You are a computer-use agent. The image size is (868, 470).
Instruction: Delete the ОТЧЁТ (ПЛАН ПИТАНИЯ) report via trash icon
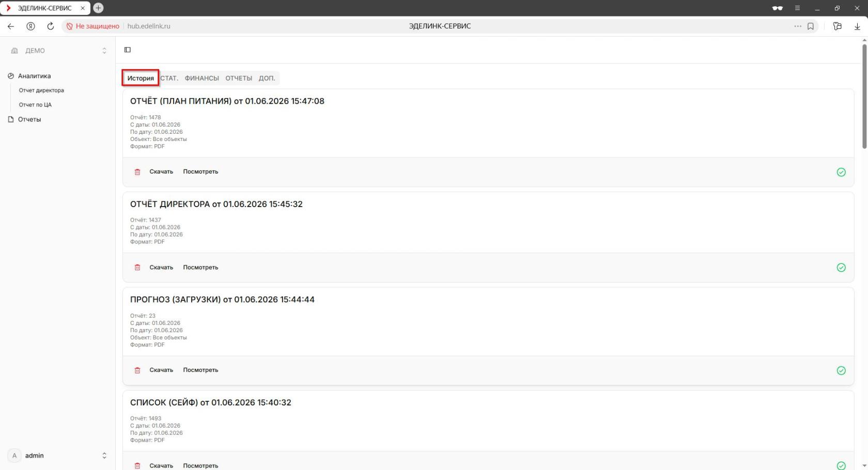point(137,172)
